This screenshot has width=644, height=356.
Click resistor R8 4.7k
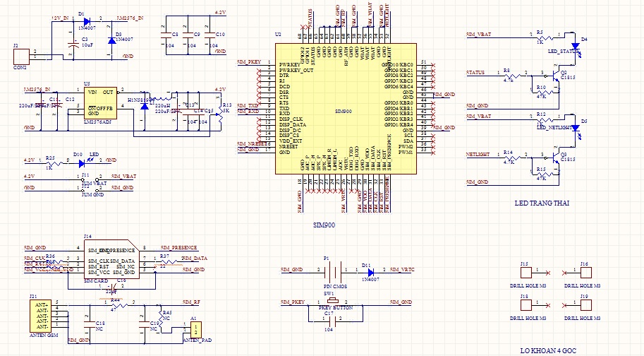pyautogui.click(x=512, y=76)
